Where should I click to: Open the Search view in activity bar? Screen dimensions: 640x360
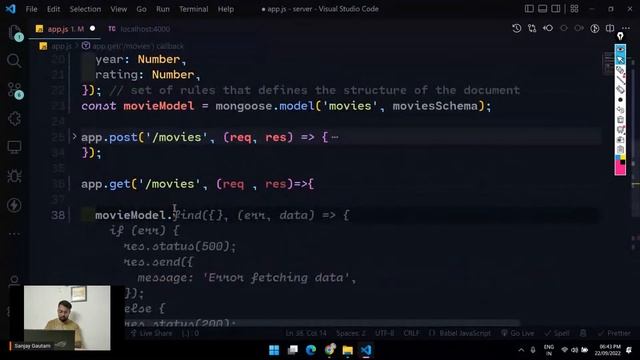click(x=14, y=61)
